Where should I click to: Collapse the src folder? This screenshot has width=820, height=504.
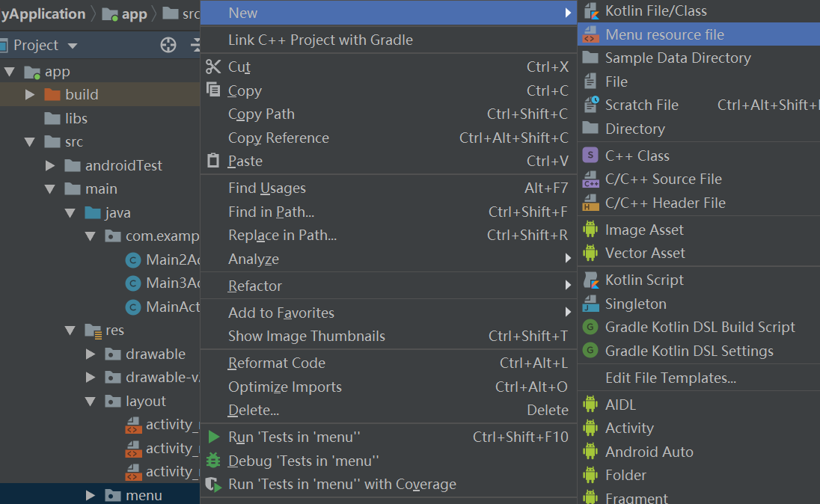point(30,141)
